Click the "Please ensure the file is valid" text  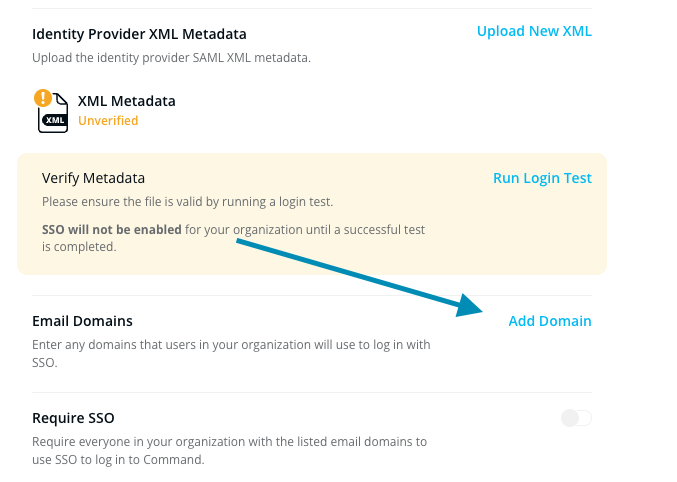point(187,202)
